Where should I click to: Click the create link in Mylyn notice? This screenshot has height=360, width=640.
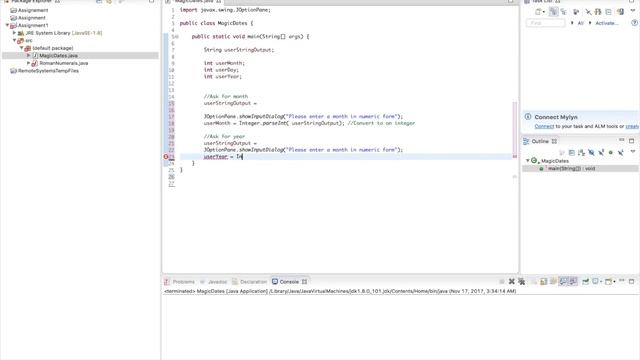coord(632,127)
